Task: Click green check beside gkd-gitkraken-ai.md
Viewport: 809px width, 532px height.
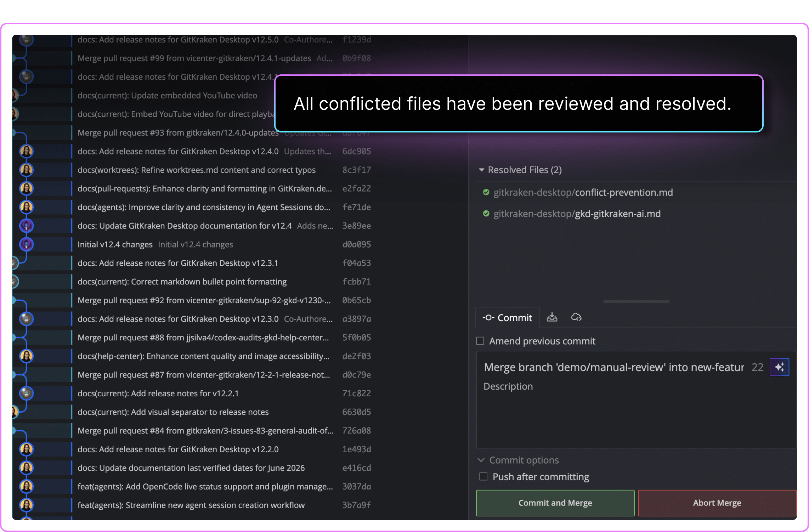Action: [486, 214]
